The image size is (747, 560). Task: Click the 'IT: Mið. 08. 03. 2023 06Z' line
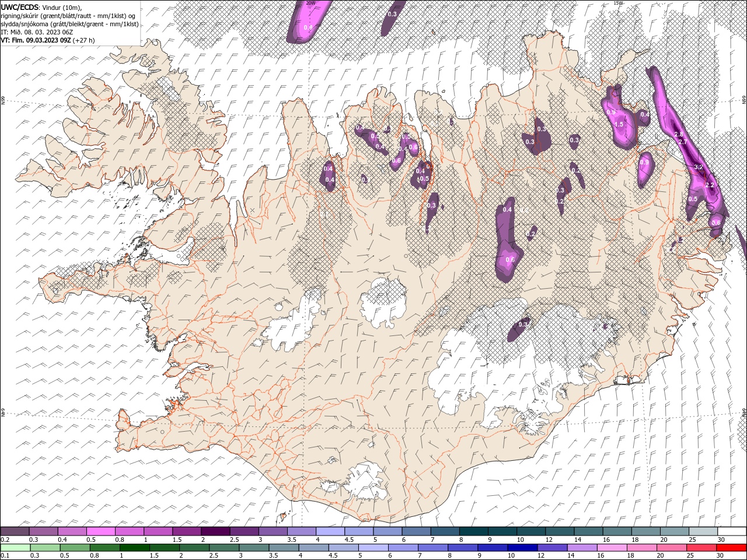click(36, 32)
